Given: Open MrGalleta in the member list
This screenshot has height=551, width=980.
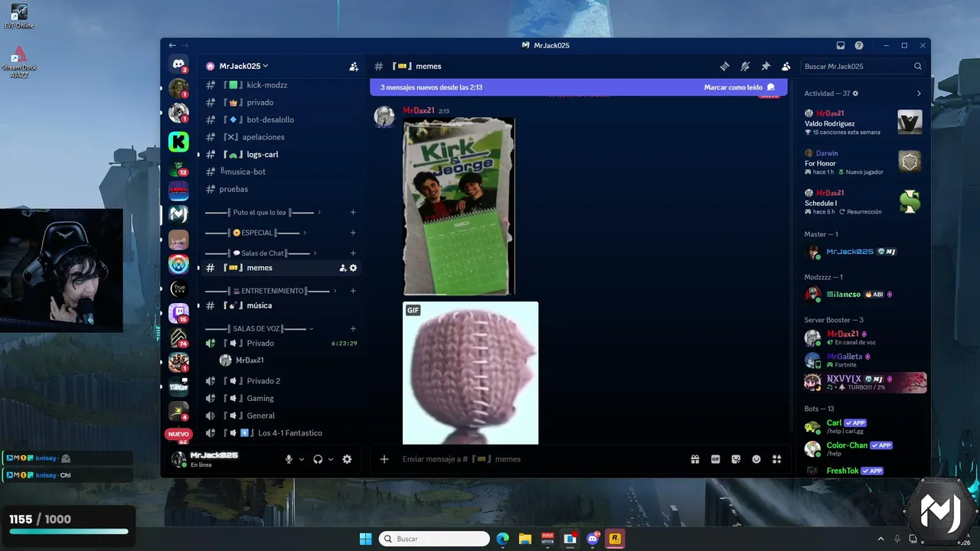Looking at the screenshot, I should pos(864,360).
